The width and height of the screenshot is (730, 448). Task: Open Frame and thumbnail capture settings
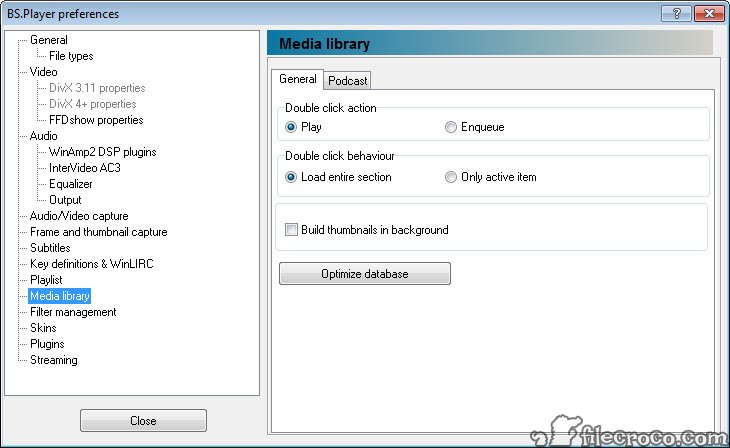coord(99,232)
